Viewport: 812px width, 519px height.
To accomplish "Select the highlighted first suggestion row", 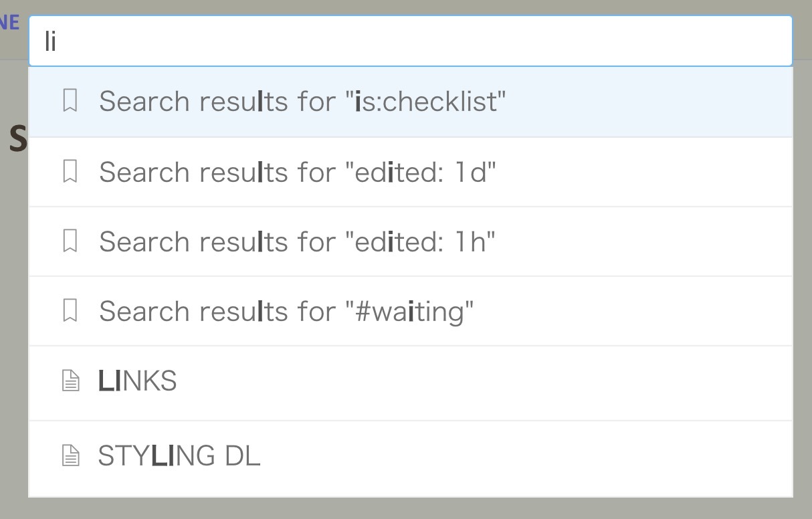I will [409, 101].
